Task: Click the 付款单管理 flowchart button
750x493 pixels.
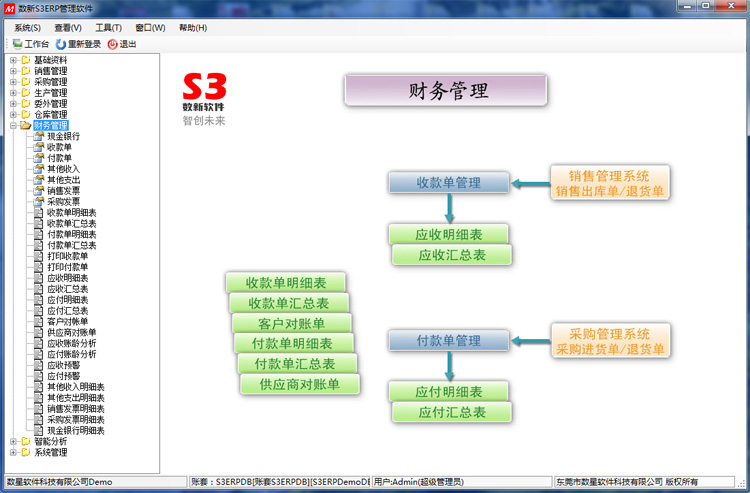Action: pos(449,340)
